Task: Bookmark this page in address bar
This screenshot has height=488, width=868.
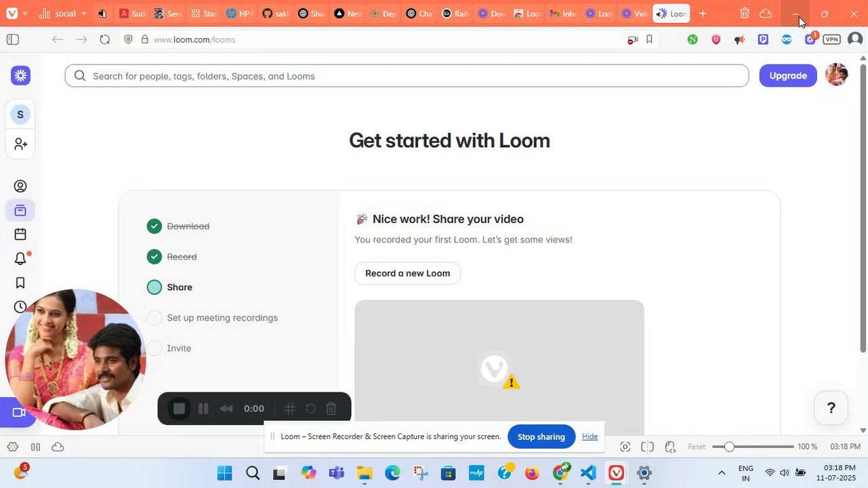Action: pyautogui.click(x=649, y=39)
